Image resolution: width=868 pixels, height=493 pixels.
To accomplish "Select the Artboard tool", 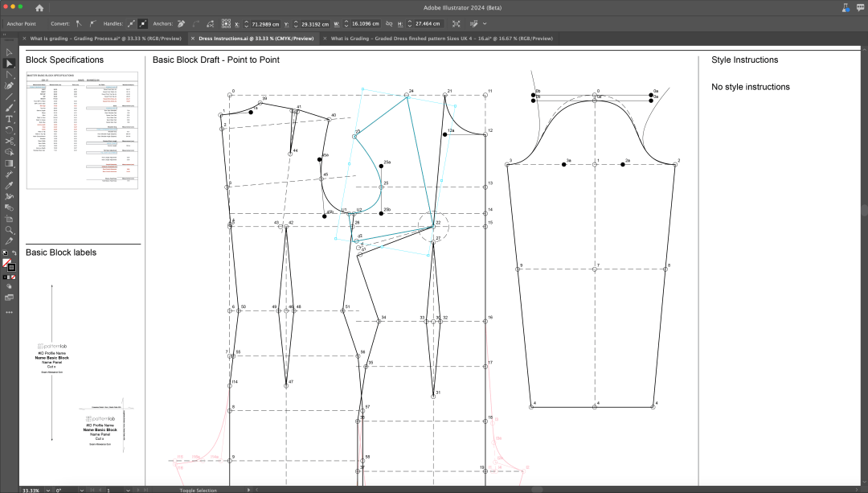I will 9,218.
